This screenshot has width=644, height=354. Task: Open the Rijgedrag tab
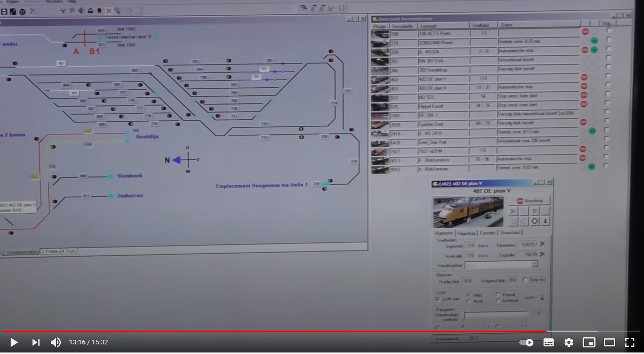click(x=466, y=233)
